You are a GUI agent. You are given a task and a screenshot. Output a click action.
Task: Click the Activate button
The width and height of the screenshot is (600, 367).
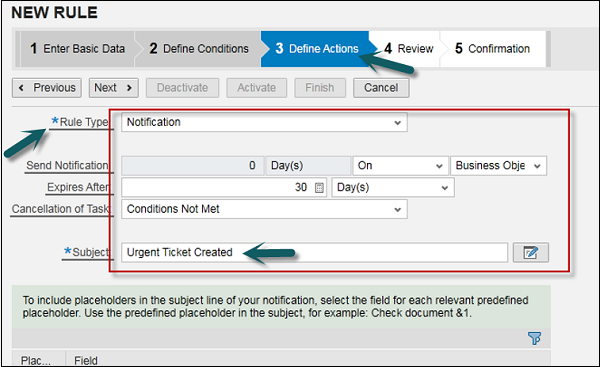pos(256,88)
